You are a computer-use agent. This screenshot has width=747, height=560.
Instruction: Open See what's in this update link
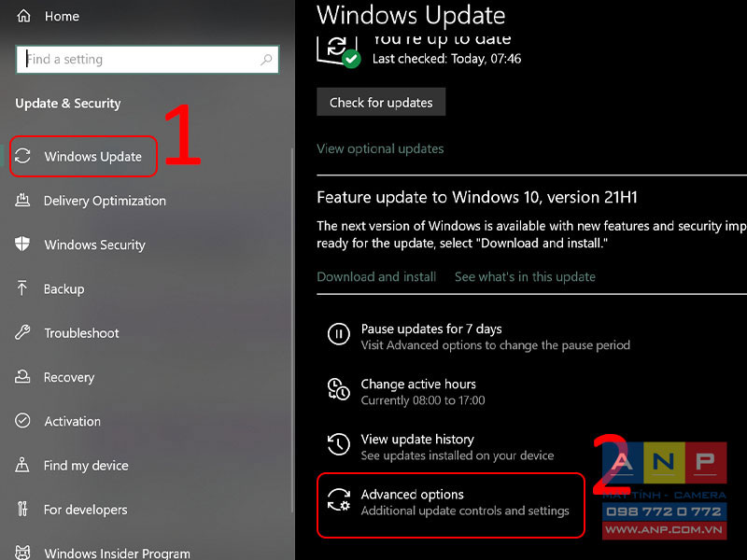(x=525, y=276)
